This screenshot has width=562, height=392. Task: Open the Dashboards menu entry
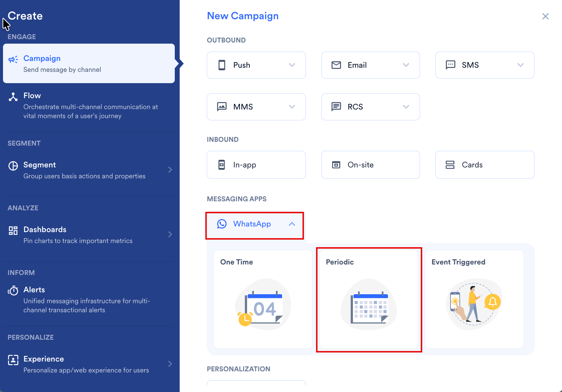89,235
